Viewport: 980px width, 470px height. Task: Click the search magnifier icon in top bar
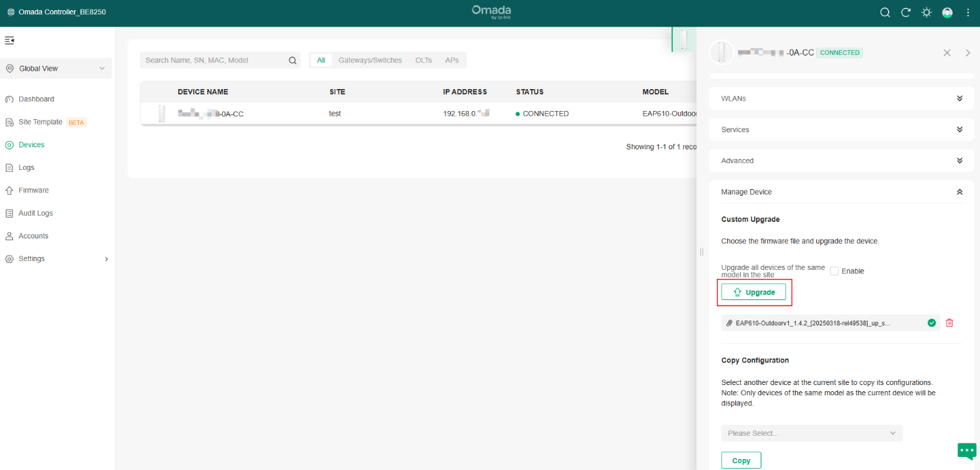click(x=885, y=12)
